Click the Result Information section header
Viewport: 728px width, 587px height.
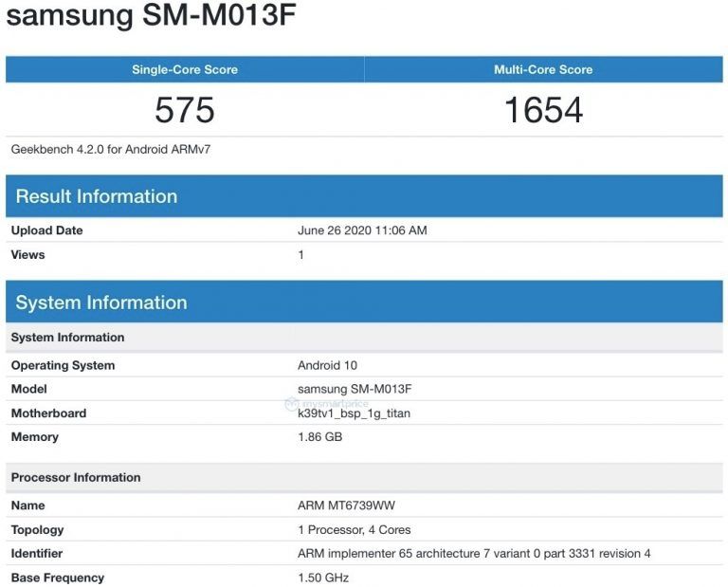[364, 196]
